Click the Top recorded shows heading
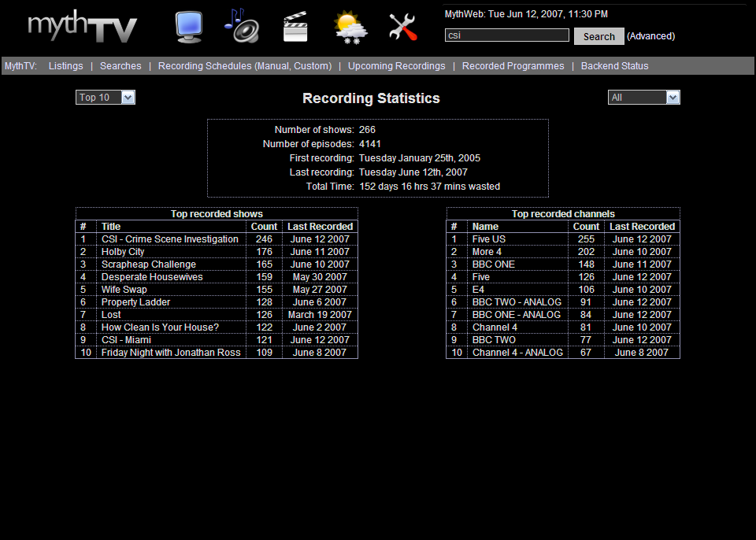The width and height of the screenshot is (756, 540). (x=217, y=214)
